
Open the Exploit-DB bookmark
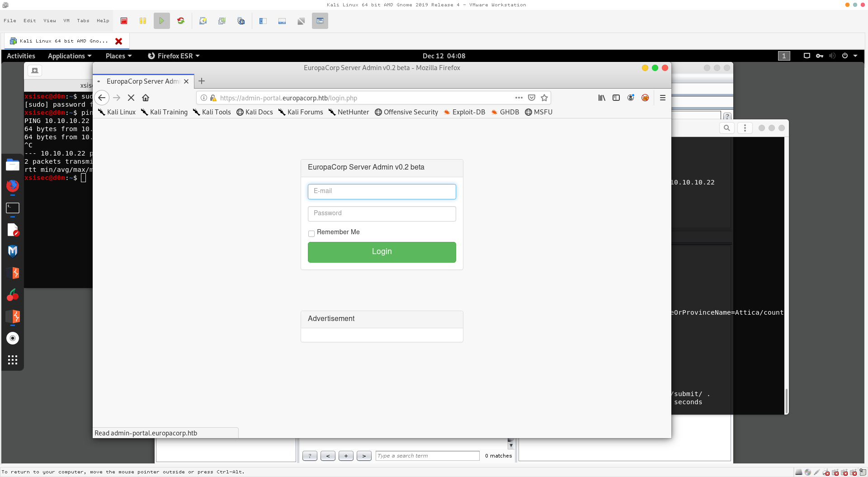coord(464,112)
